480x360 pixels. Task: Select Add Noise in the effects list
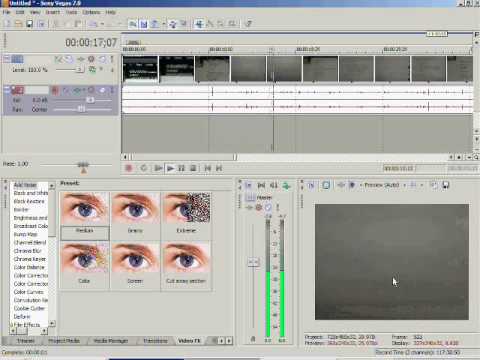coord(26,185)
